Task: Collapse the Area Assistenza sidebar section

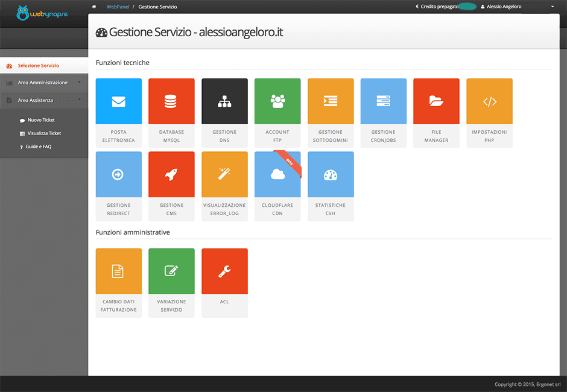Action: [43, 100]
